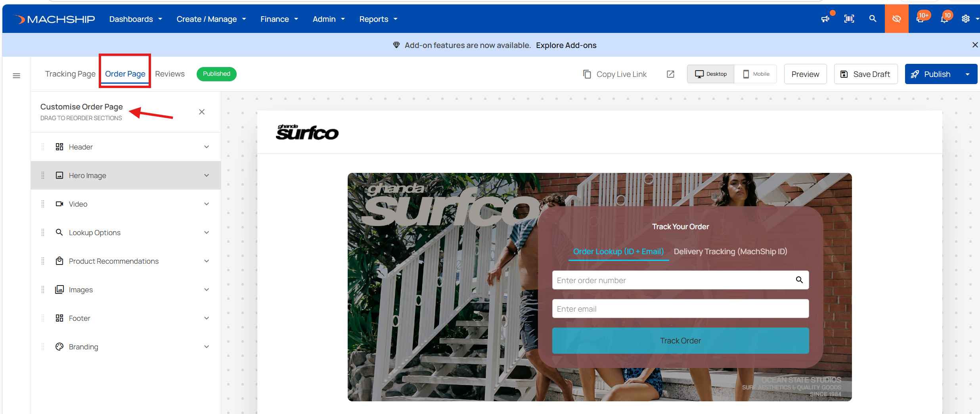Switch preview to Mobile view
The height and width of the screenshot is (414, 980).
[756, 74]
